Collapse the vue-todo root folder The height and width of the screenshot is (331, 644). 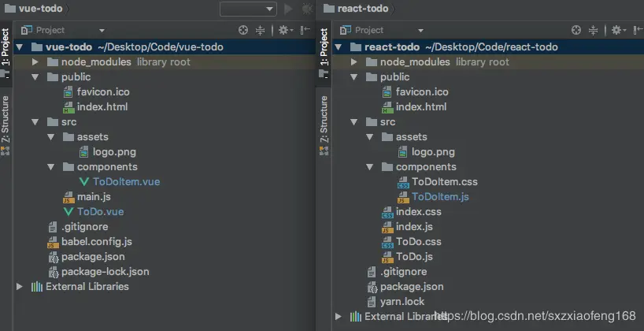[x=19, y=46]
